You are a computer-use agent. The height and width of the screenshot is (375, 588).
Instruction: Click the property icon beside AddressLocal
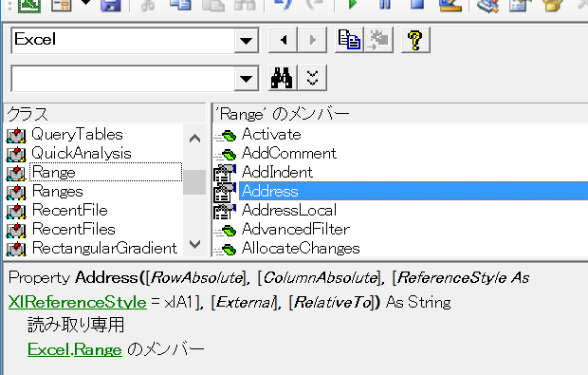click(225, 212)
